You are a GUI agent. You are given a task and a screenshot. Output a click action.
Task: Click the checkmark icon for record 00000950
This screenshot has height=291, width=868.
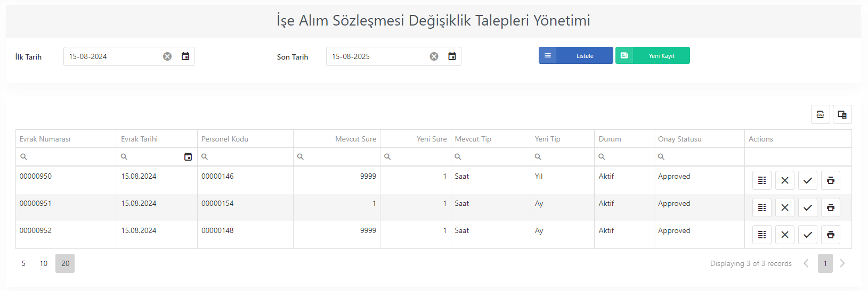(808, 180)
